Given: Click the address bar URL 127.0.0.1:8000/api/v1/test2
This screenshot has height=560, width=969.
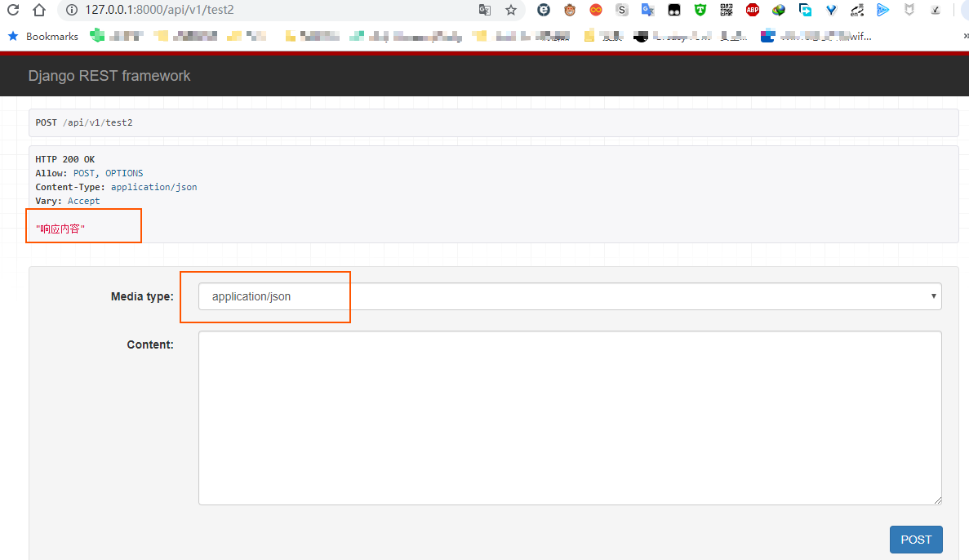Looking at the screenshot, I should coord(159,10).
